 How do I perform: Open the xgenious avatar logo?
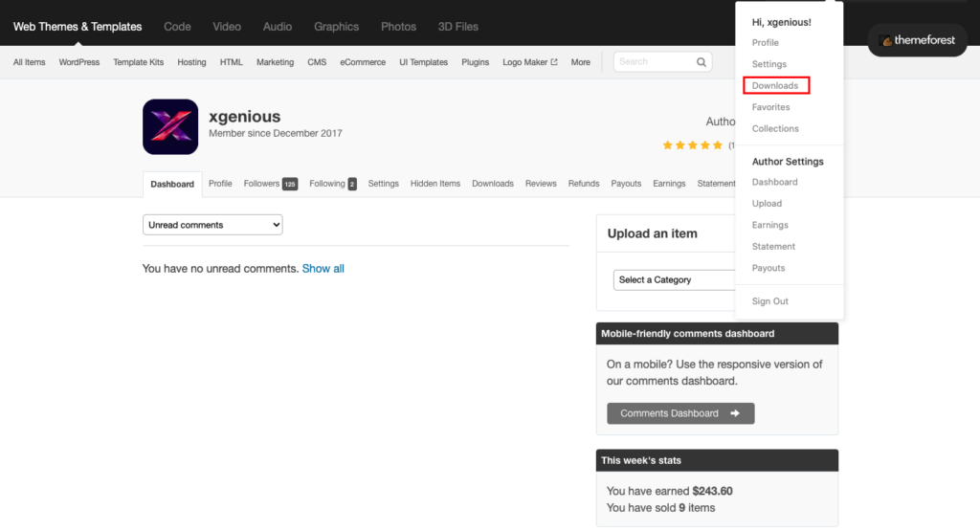(170, 127)
